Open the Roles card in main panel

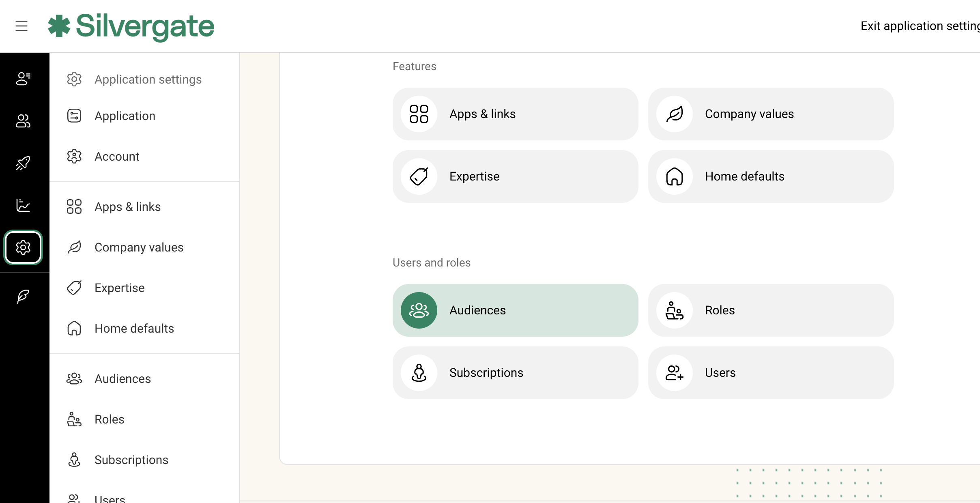[x=771, y=310]
